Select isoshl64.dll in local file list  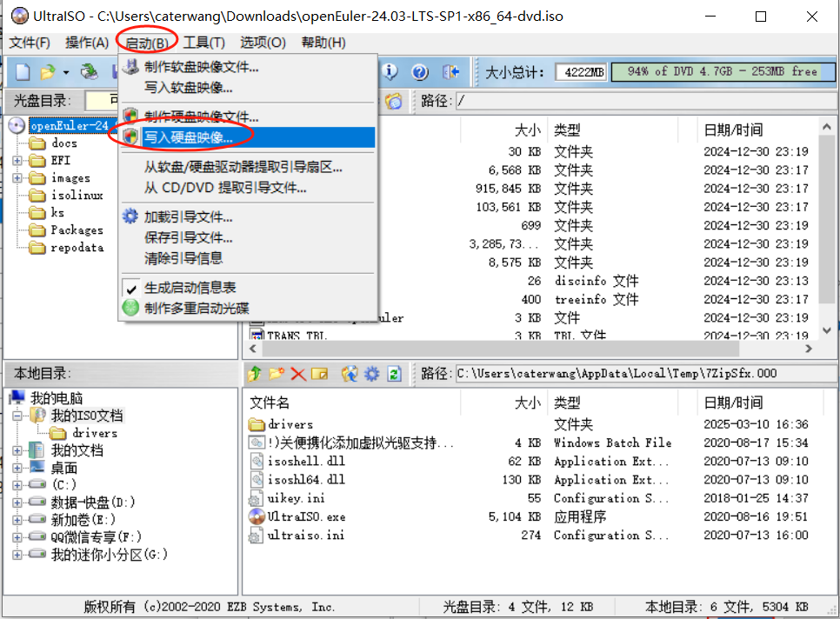tap(306, 480)
